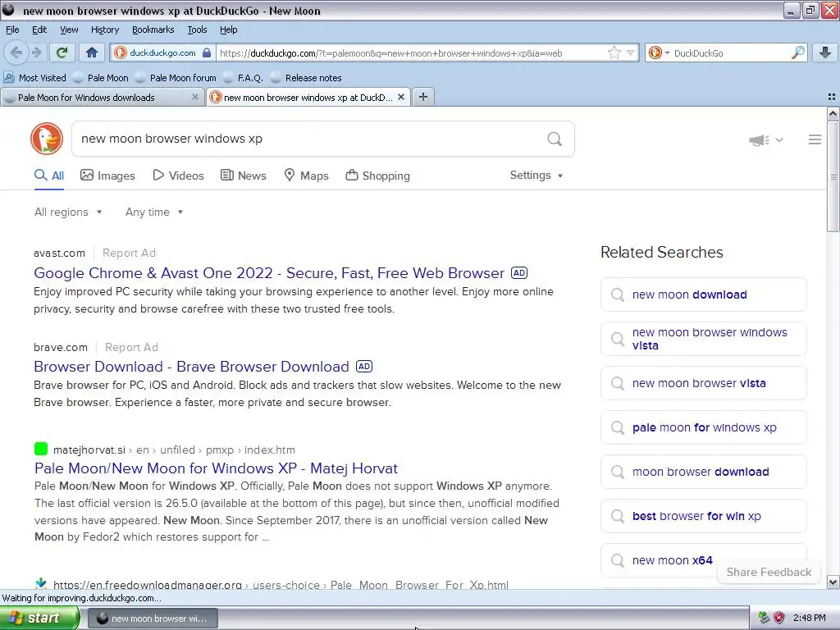Open the browser home page

click(92, 52)
